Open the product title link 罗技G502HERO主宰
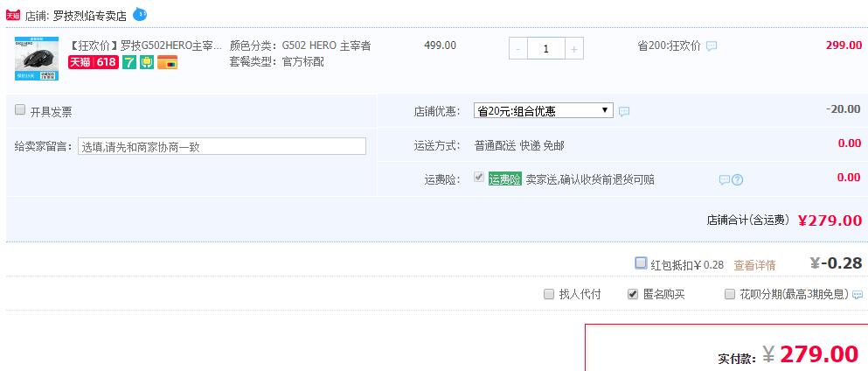 [145, 45]
